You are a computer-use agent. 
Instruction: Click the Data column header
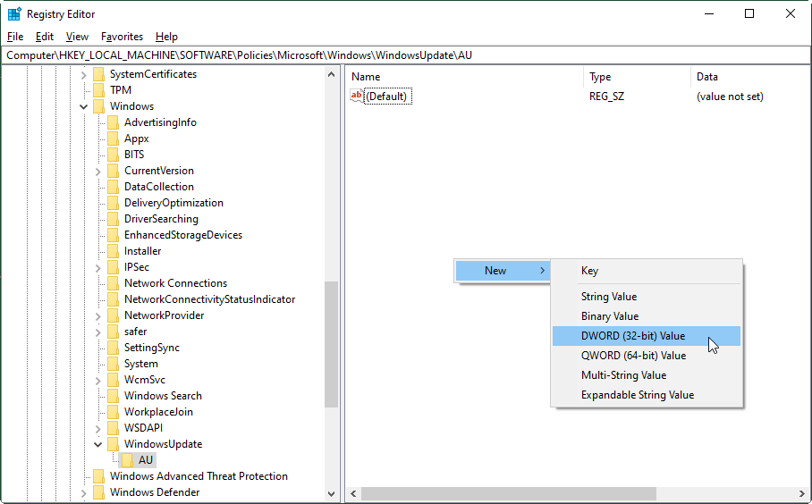click(750, 77)
